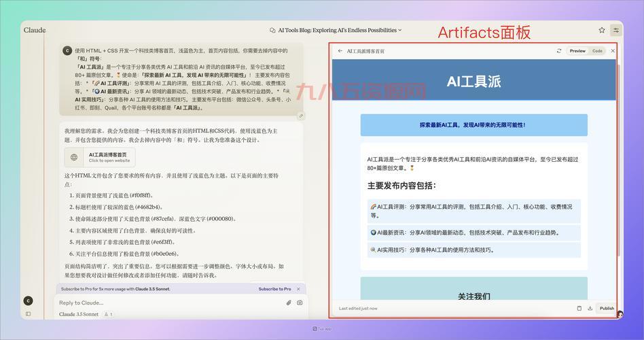Close the Artifacts panel

coord(613,51)
